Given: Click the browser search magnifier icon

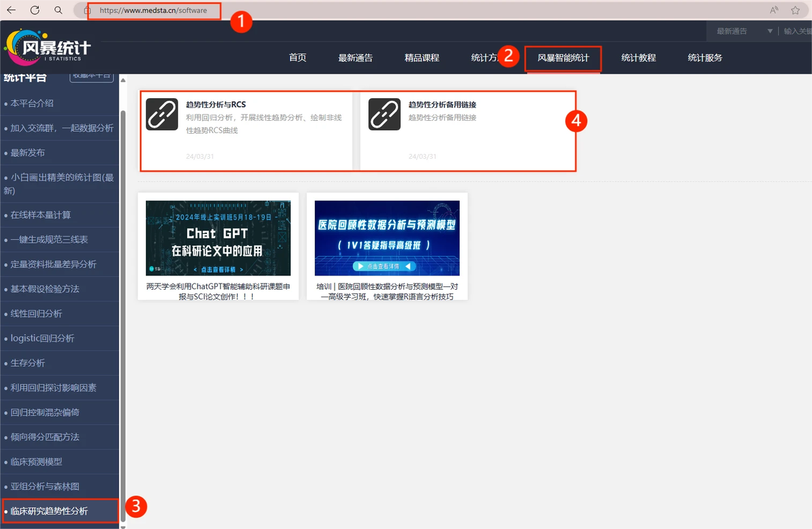Looking at the screenshot, I should coord(59,10).
